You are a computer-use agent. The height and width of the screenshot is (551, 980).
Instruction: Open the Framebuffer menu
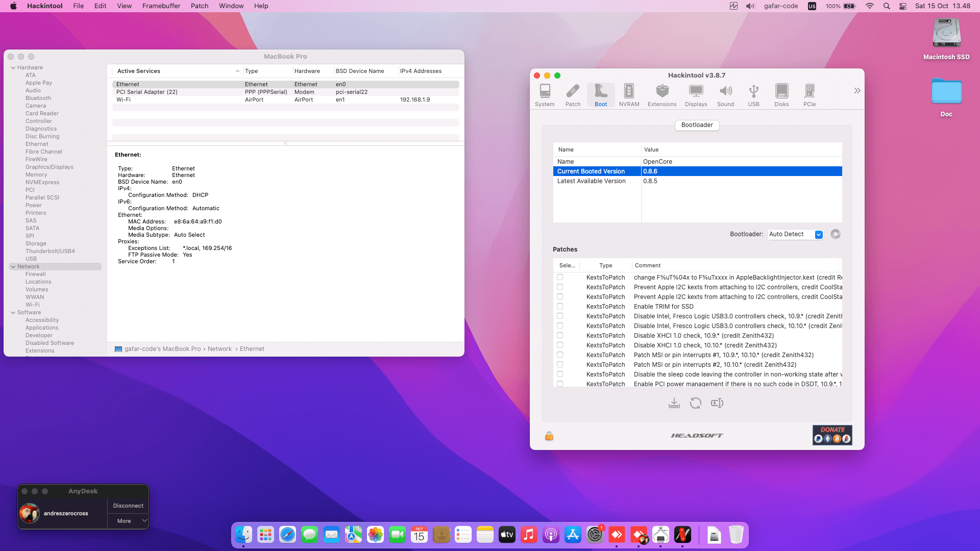(161, 6)
